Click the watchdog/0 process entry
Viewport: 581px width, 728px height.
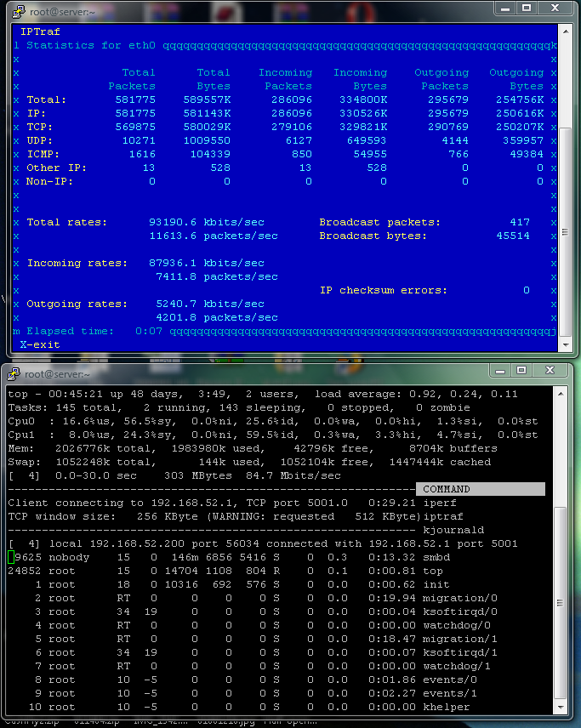pos(457,625)
